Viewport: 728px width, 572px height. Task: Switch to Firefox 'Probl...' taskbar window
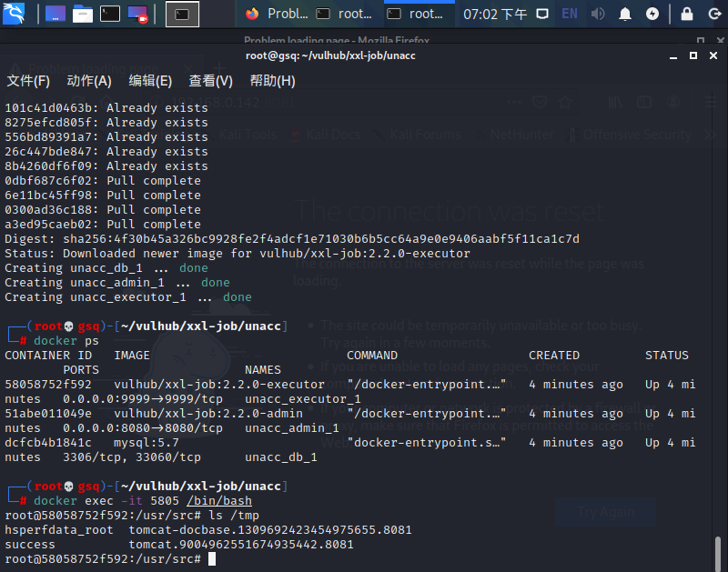pos(277,14)
